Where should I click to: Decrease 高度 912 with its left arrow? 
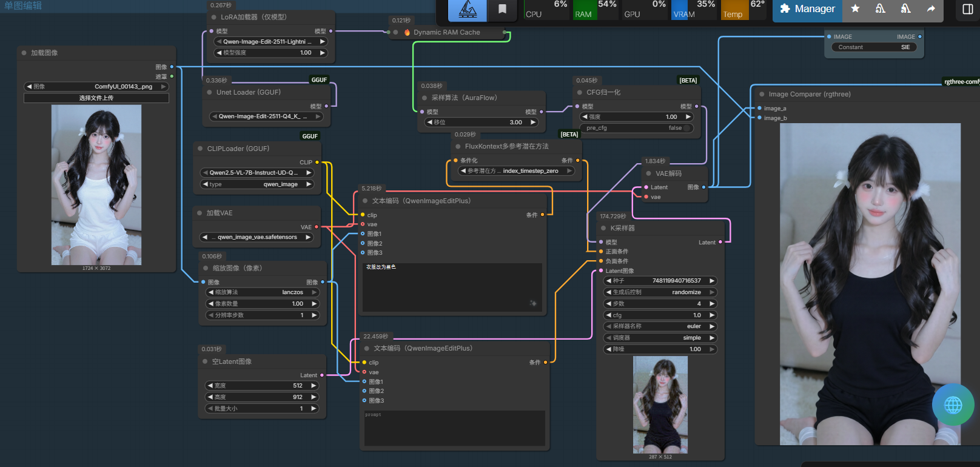tap(210, 397)
